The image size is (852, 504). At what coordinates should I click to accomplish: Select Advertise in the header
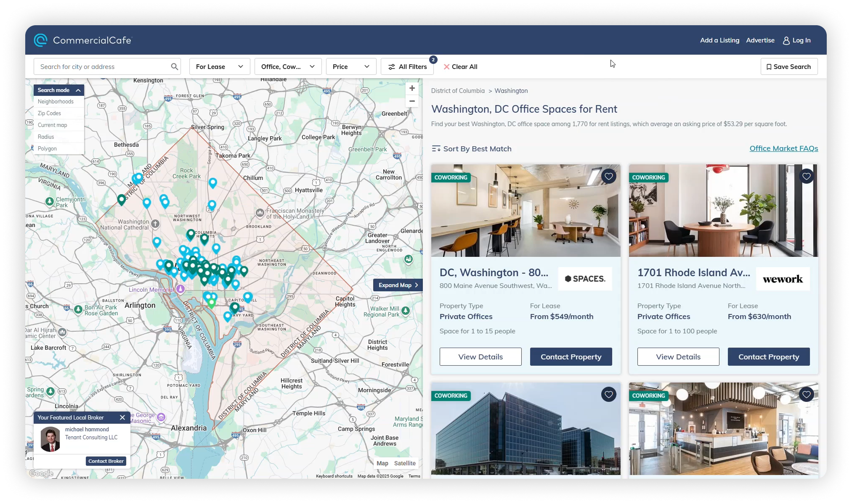pyautogui.click(x=760, y=40)
